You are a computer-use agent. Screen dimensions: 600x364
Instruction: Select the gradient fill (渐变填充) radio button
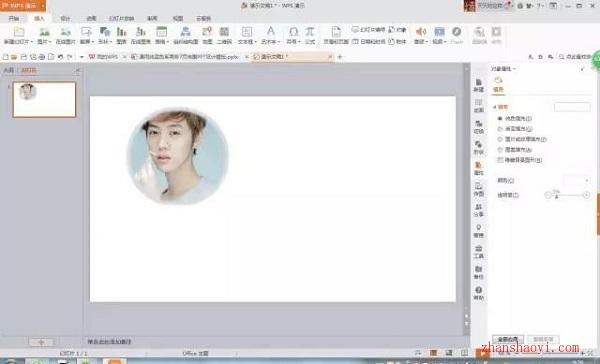pos(500,129)
